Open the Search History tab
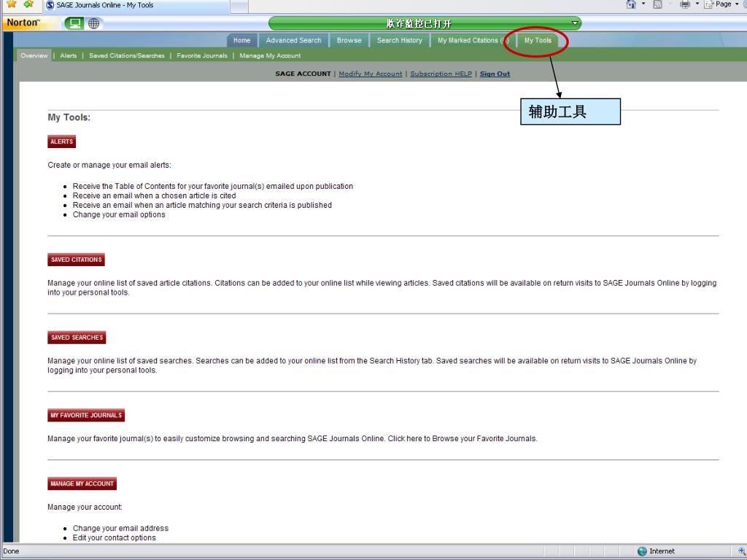This screenshot has height=560, width=747. (x=400, y=41)
